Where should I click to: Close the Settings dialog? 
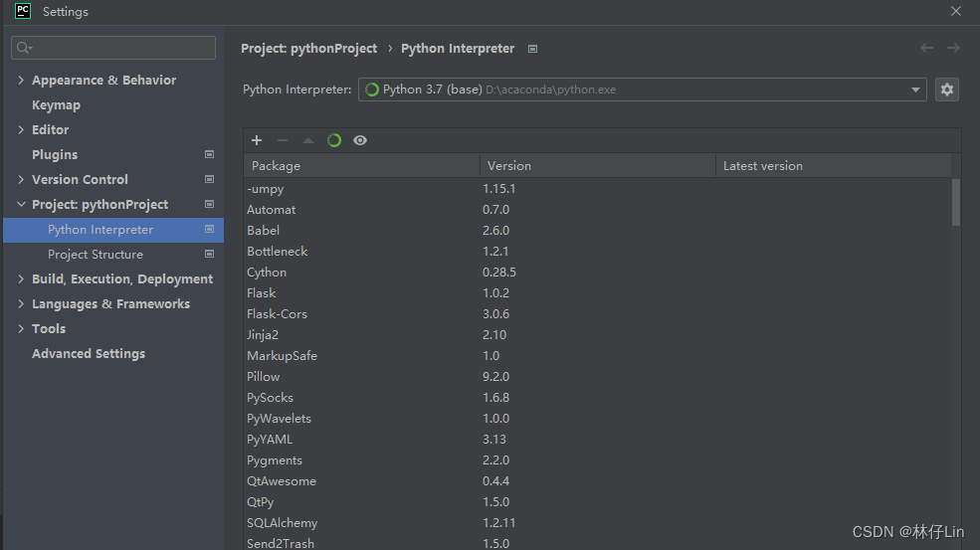pos(956,11)
